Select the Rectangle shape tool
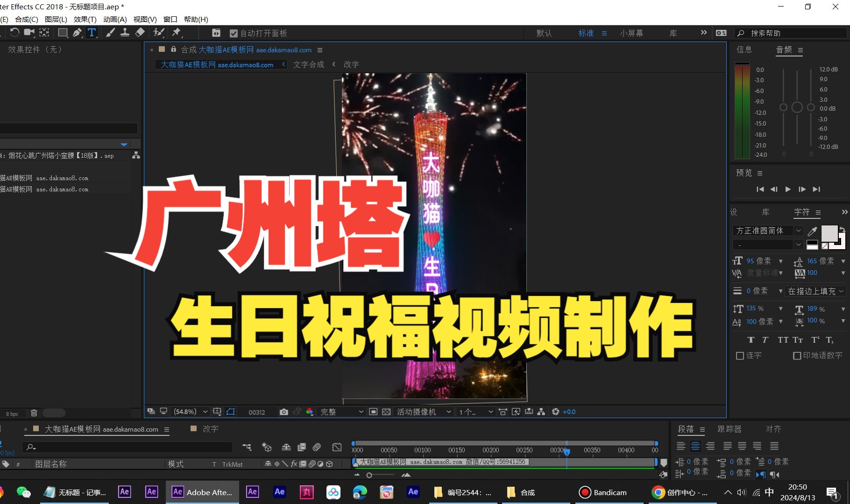 coord(62,32)
